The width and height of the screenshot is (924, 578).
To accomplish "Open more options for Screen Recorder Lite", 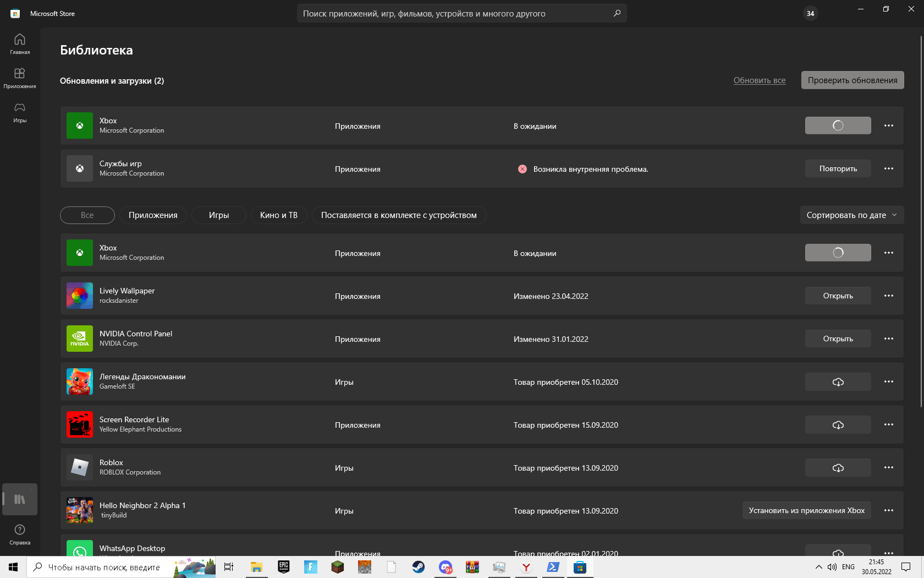I will (x=889, y=424).
